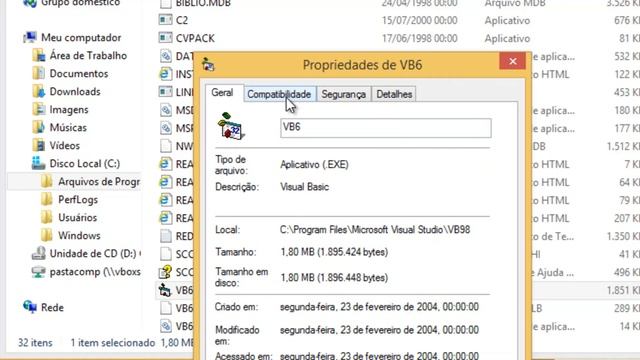
Task: Open Rede in navigation pane
Action: click(52, 307)
